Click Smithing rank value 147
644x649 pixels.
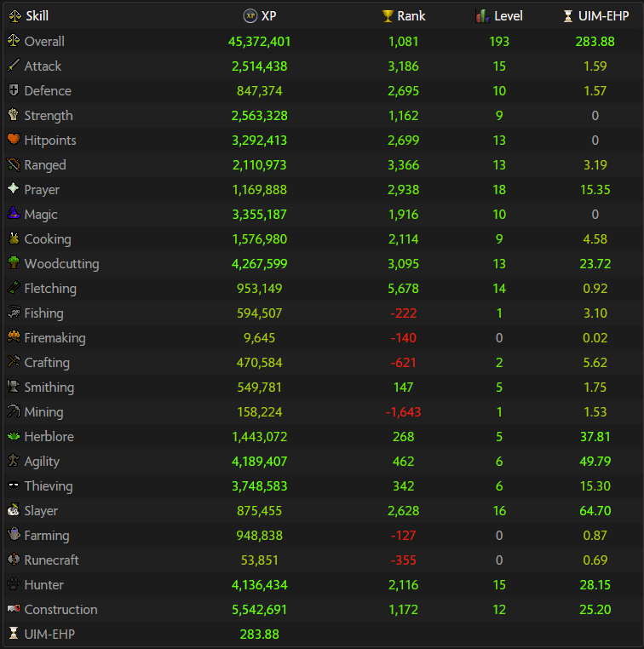coord(404,387)
